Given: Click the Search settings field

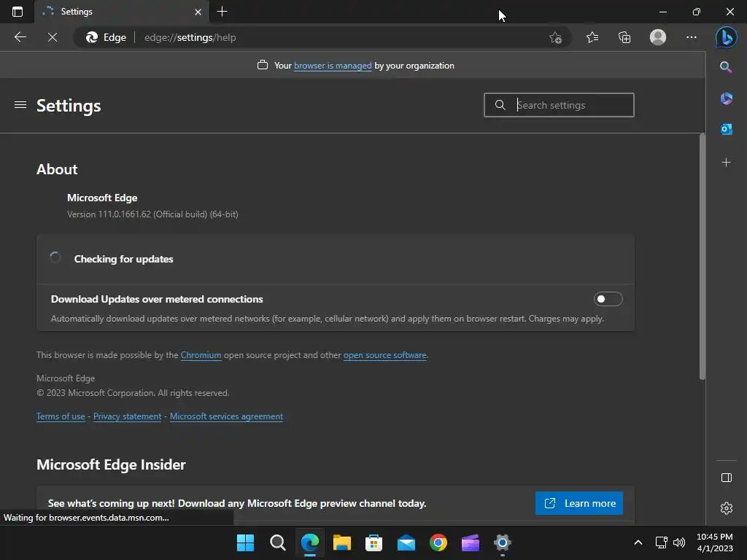Looking at the screenshot, I should 559,105.
